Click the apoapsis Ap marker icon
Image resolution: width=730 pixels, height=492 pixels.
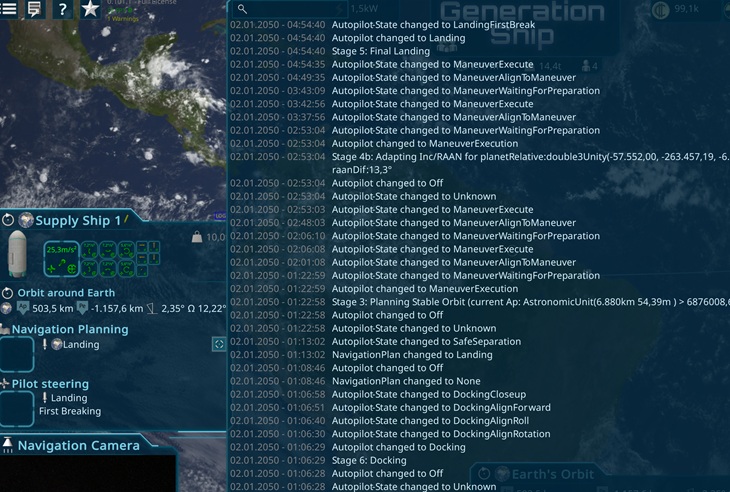(x=23, y=308)
